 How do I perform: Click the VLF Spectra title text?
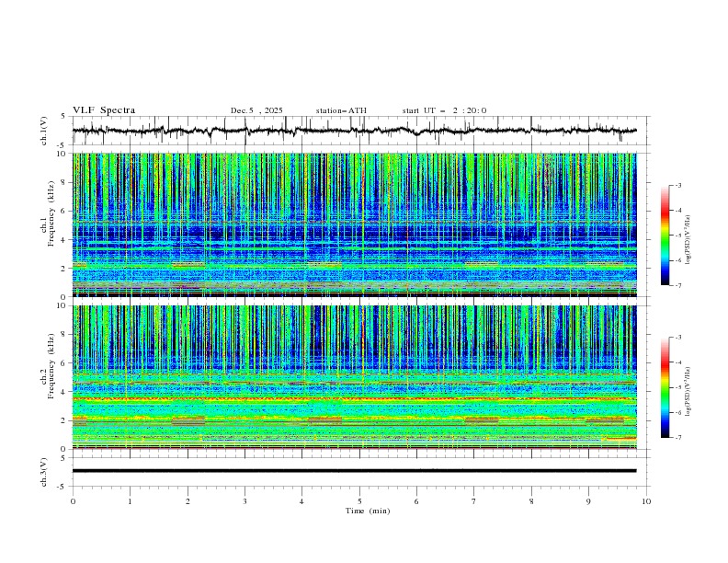104,110
